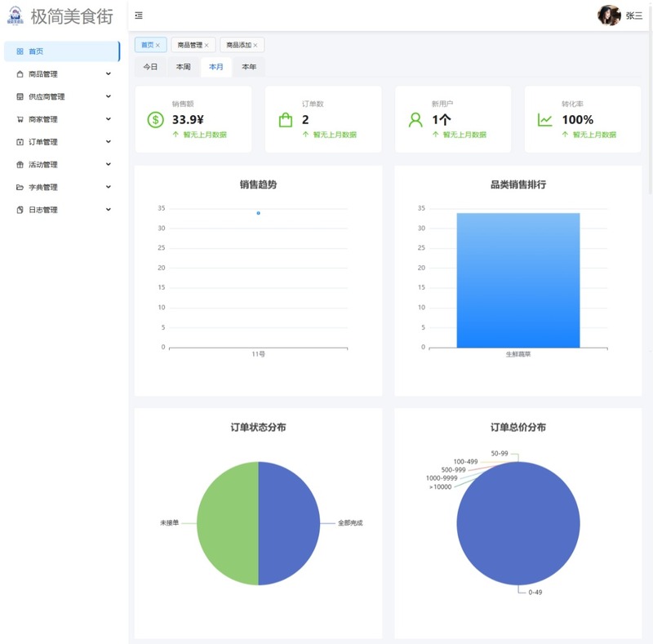Go to 首页 in the sidebar
Image resolution: width=653 pixels, height=644 pixels.
[62, 51]
